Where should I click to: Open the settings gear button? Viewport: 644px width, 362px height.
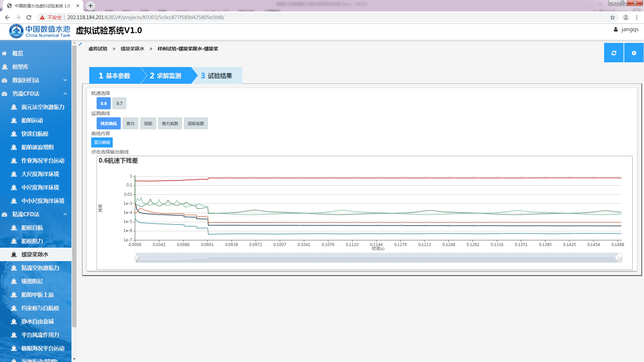coord(634,53)
